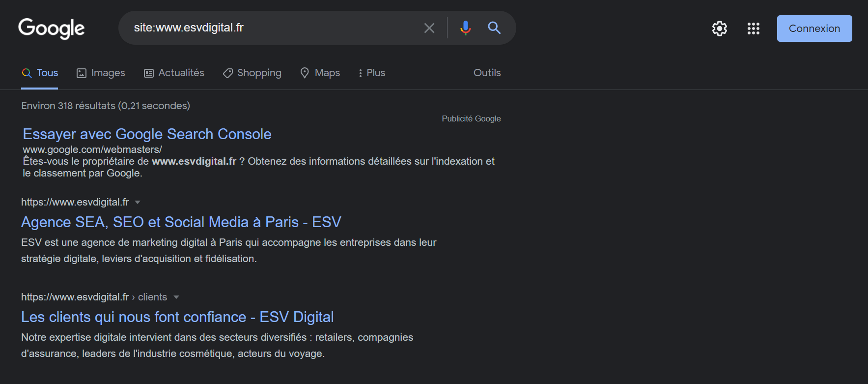Click the https://www.esvdigital.fr URL of first result
868x384 pixels.
(x=75, y=202)
